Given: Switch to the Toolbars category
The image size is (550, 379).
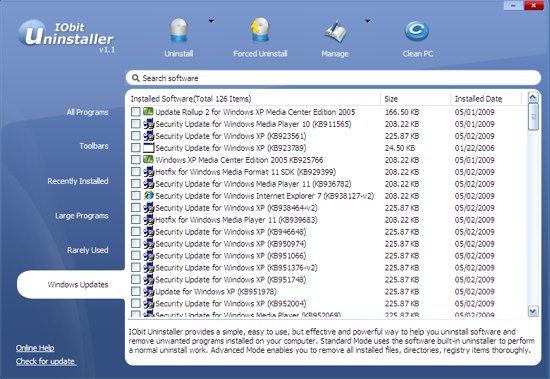Looking at the screenshot, I should (x=94, y=146).
